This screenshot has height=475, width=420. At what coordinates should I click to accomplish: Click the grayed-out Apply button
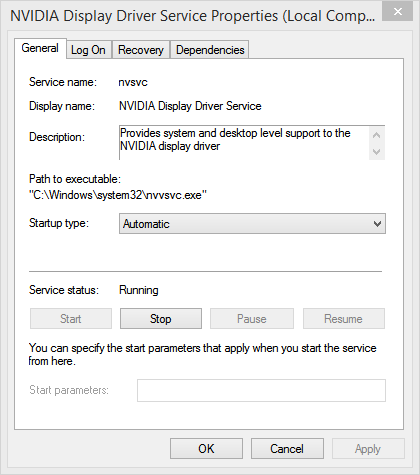[368, 449]
